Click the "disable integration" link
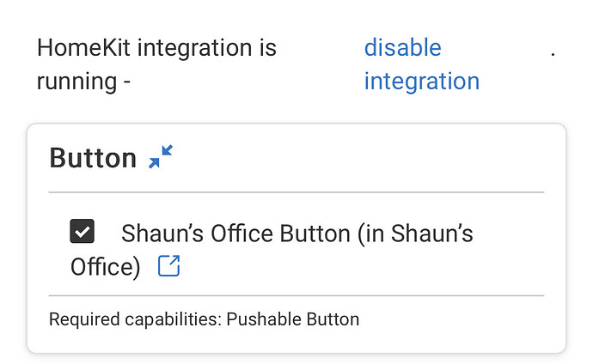593x364 pixels. pos(422,64)
